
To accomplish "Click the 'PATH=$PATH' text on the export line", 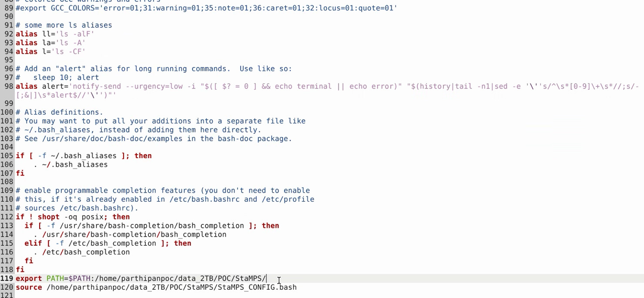I will [x=68, y=278].
